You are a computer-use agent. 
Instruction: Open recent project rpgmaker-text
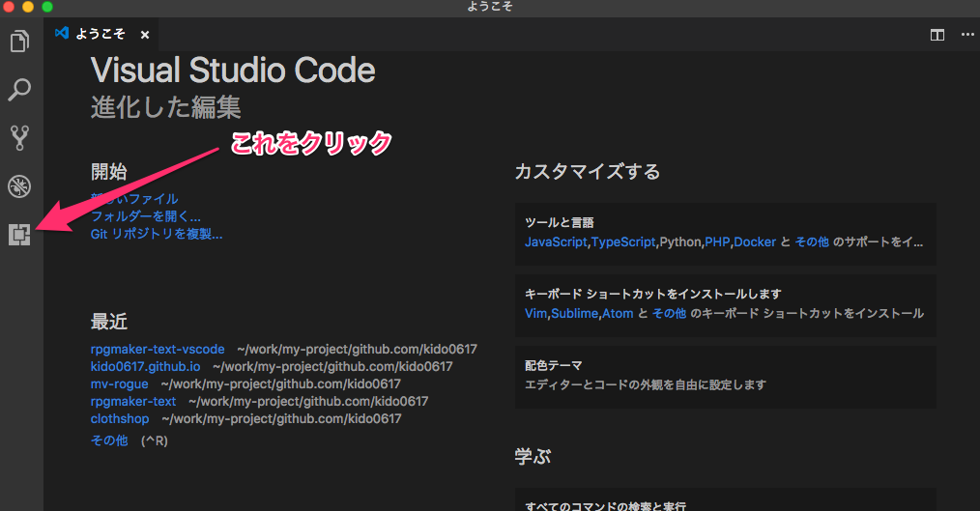point(133,402)
